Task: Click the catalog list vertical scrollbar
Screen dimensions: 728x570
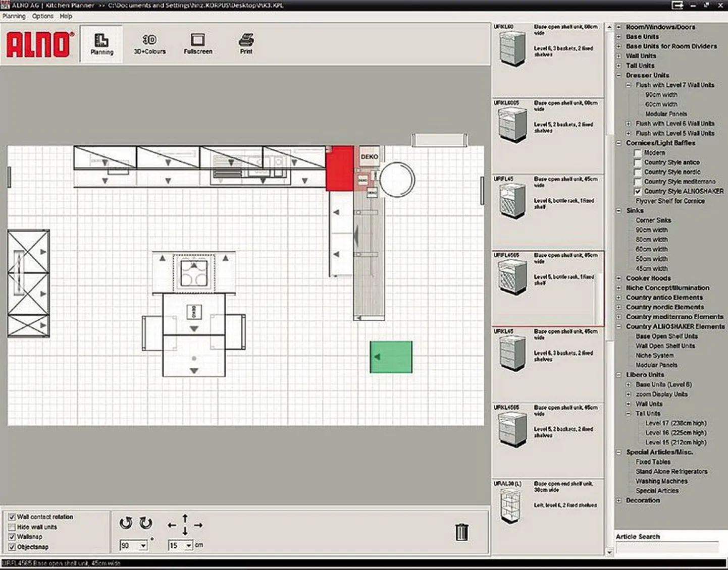Action: click(609, 290)
